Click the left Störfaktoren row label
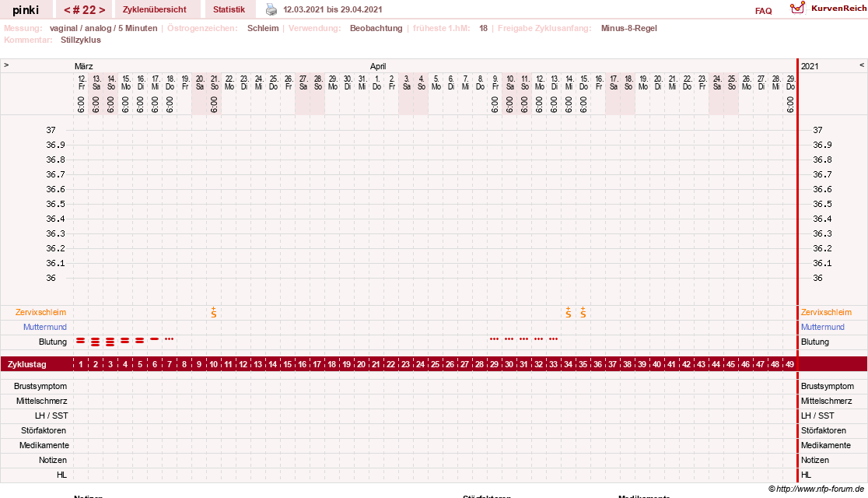The width and height of the screenshot is (868, 498). point(44,430)
